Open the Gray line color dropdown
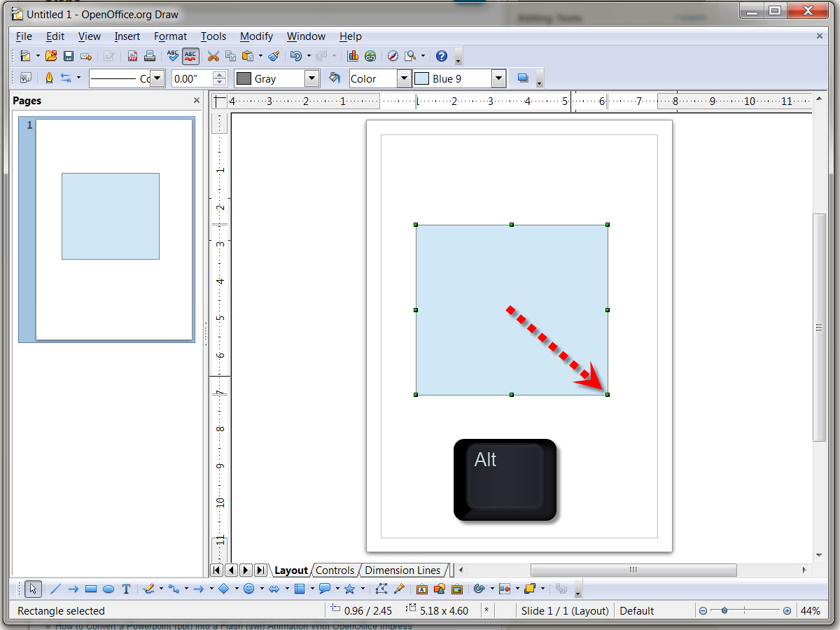This screenshot has width=840, height=630. click(x=311, y=78)
